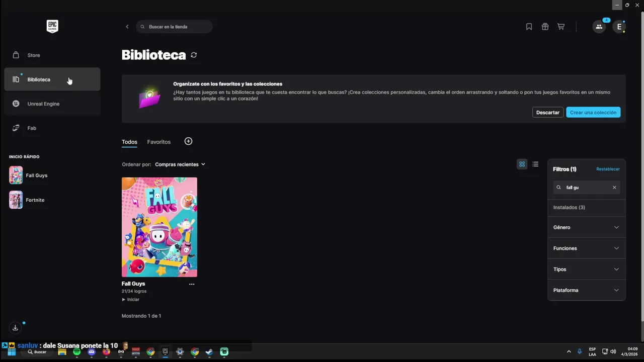This screenshot has width=644, height=362.
Task: Click the Mostrando 1 de 1 text
Action: click(x=141, y=316)
